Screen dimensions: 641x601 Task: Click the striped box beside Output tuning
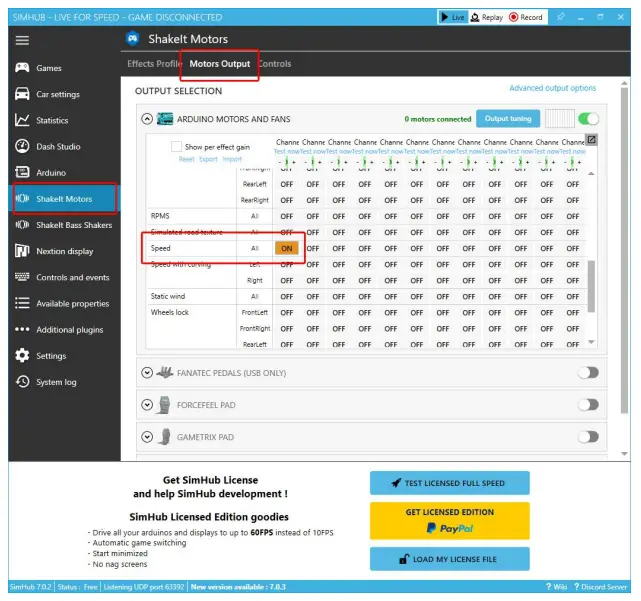(559, 119)
